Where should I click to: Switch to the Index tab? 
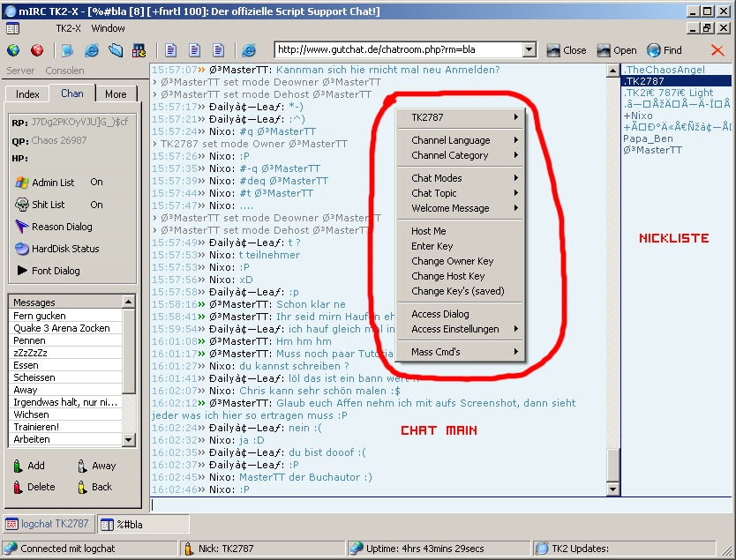27,94
